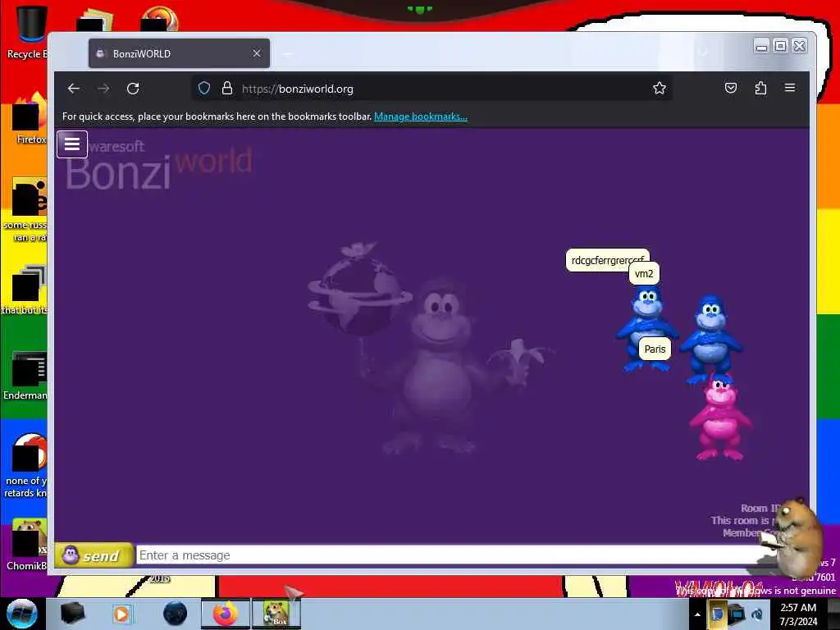Open the hamster Box taskbar app

point(276,614)
